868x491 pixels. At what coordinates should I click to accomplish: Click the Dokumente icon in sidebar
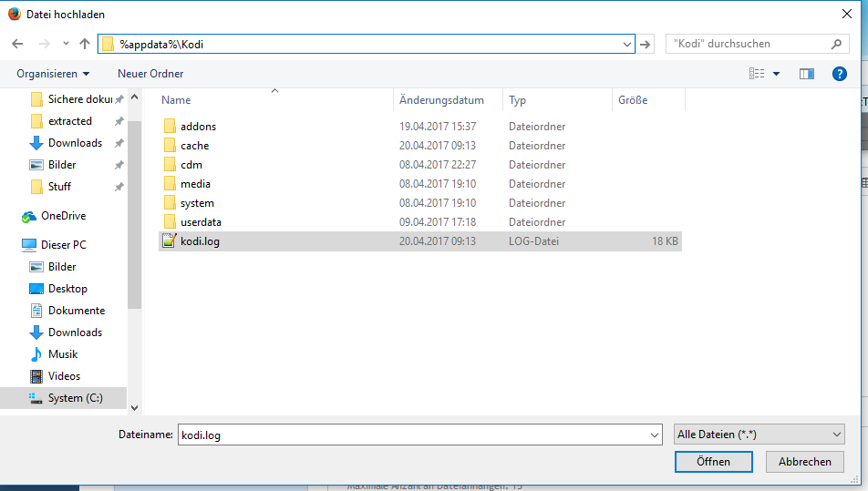click(x=36, y=311)
